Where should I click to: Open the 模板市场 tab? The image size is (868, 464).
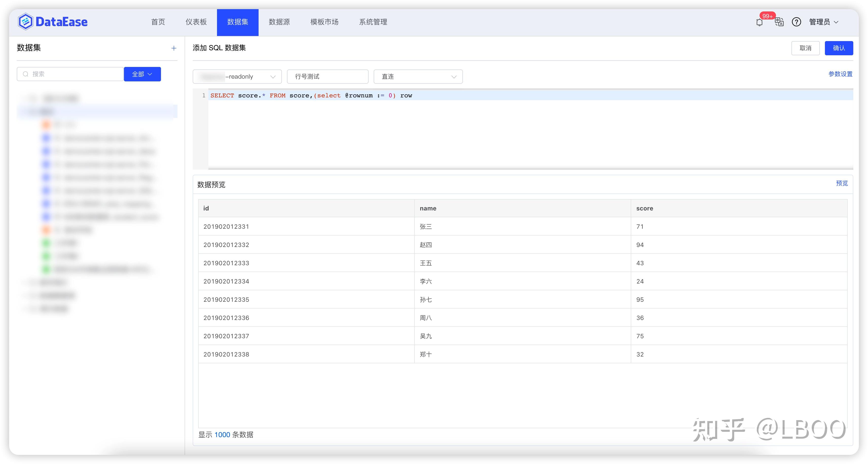[x=324, y=22]
